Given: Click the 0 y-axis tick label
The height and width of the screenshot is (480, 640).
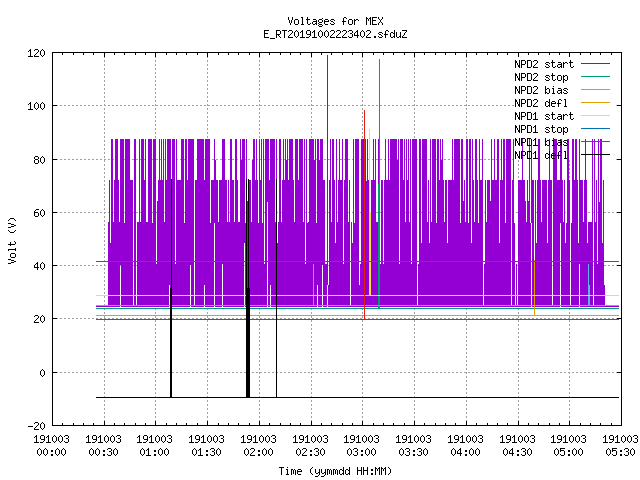Looking at the screenshot, I should 42,373.
